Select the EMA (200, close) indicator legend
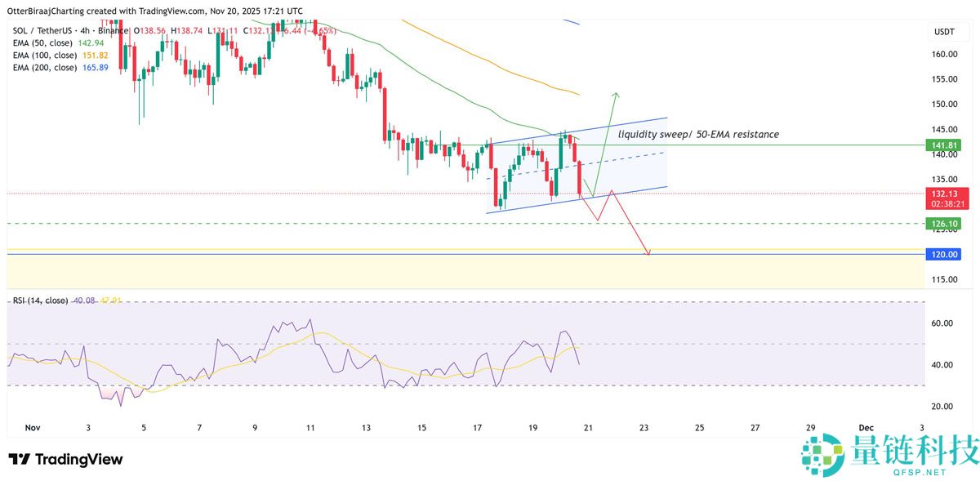The height and width of the screenshot is (481, 980). 45,67
